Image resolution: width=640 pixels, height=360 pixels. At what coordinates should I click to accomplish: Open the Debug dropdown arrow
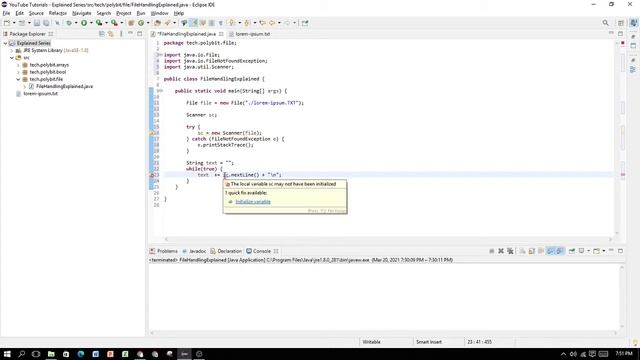(76, 23)
